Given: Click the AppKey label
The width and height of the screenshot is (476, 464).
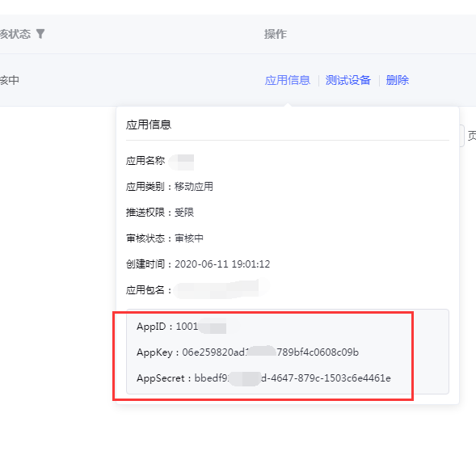Looking at the screenshot, I should point(154,352).
